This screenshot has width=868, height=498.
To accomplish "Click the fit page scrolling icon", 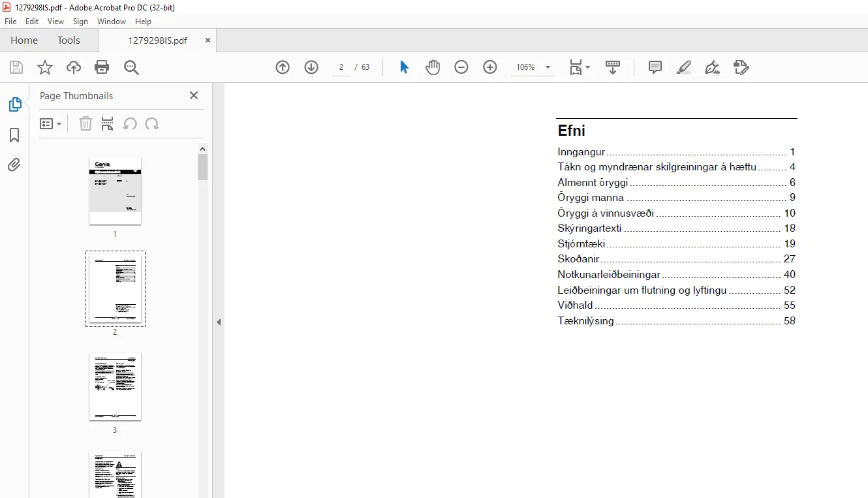I will (576, 67).
